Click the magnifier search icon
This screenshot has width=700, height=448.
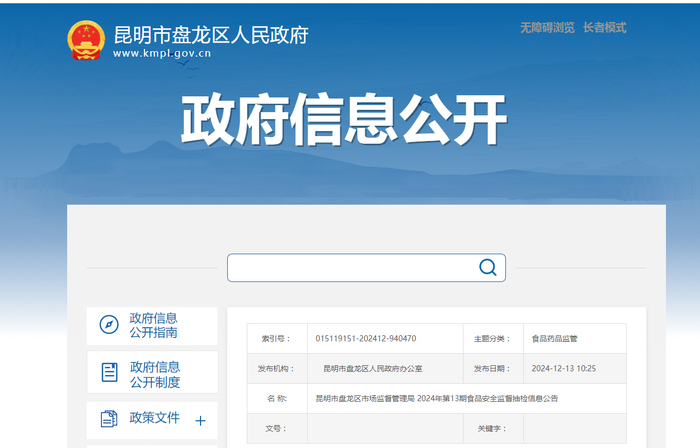[x=488, y=267]
